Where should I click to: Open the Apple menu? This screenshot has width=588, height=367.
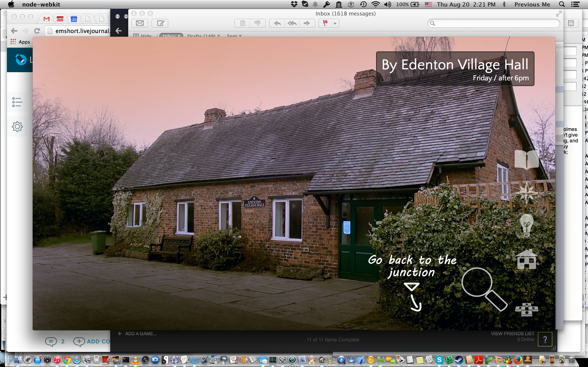[x=11, y=4]
